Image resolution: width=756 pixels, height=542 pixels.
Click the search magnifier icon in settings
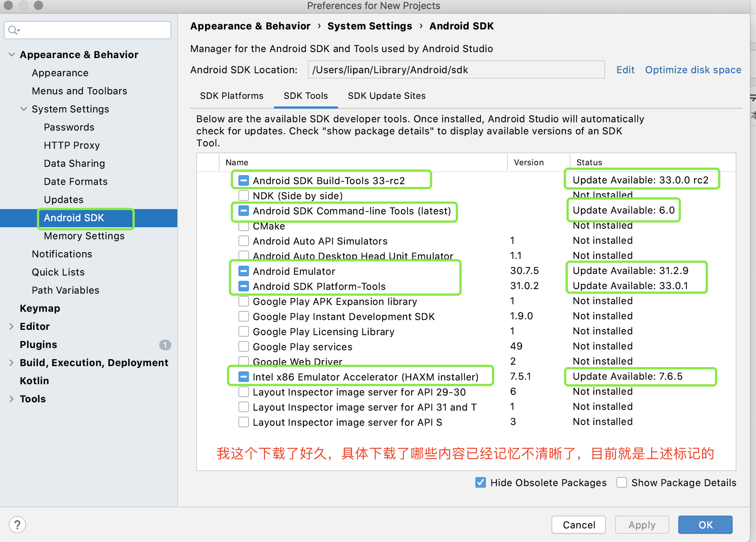pos(14,30)
